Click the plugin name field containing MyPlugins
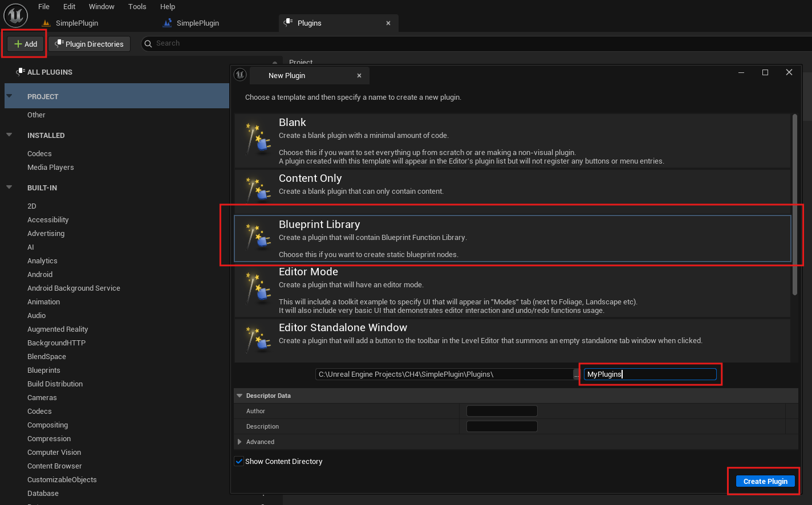This screenshot has width=812, height=505. tap(650, 374)
